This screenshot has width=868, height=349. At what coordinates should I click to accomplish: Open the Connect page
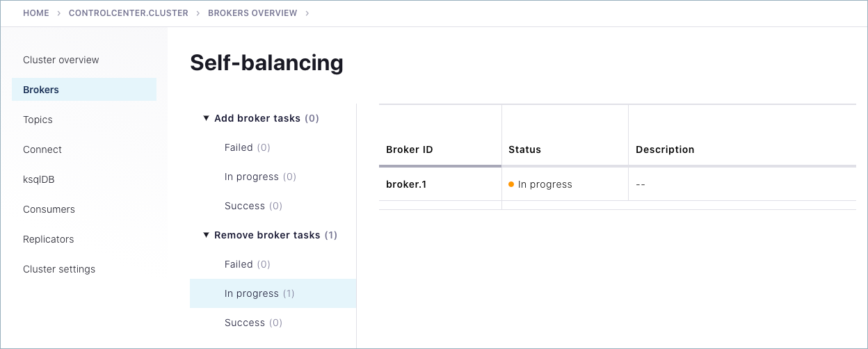pyautogui.click(x=42, y=149)
